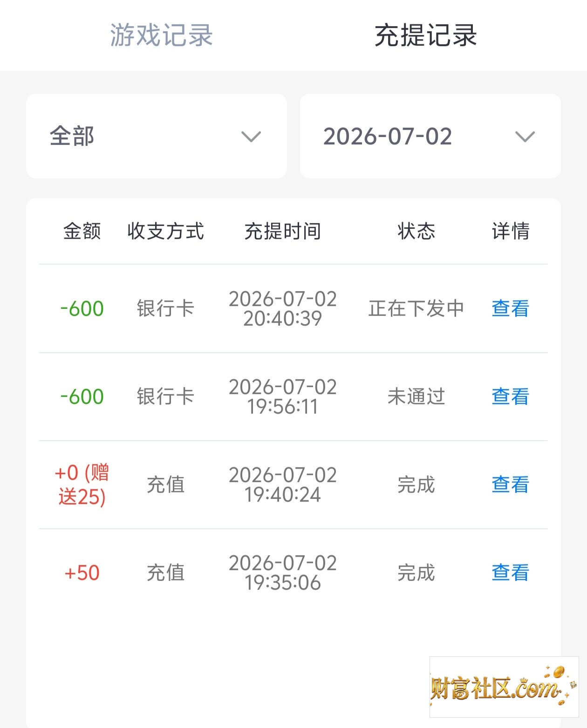Click the chevron arrow beside the date
This screenshot has height=728, width=587.
(525, 137)
